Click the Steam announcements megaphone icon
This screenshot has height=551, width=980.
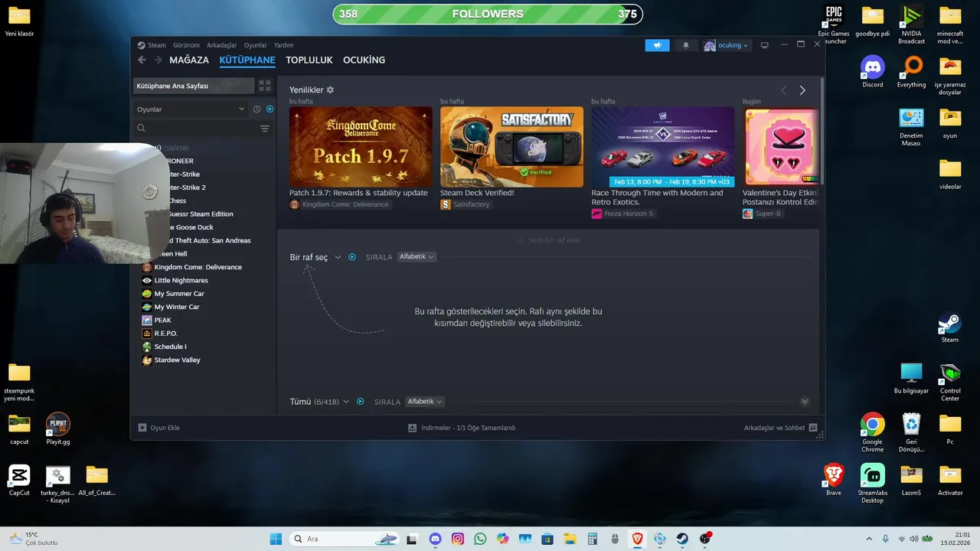[657, 45]
